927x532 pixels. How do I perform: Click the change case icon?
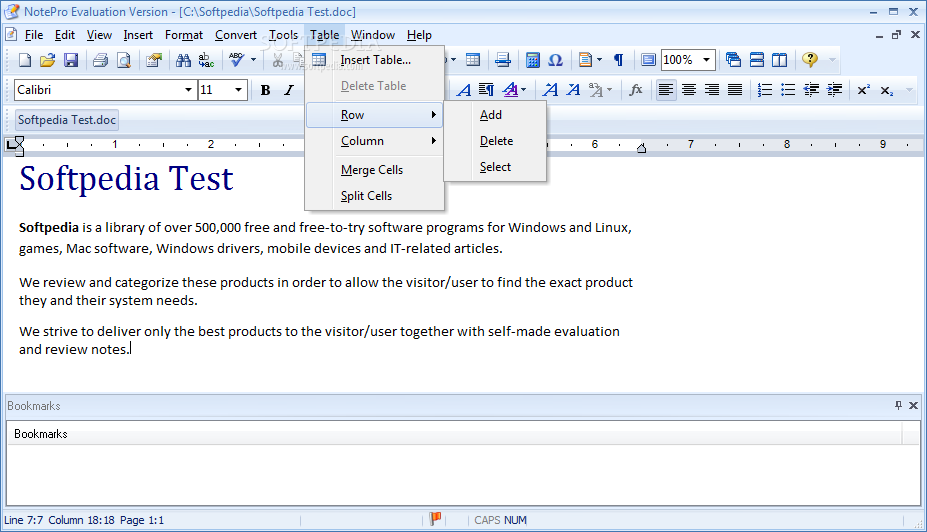pyautogui.click(x=596, y=90)
